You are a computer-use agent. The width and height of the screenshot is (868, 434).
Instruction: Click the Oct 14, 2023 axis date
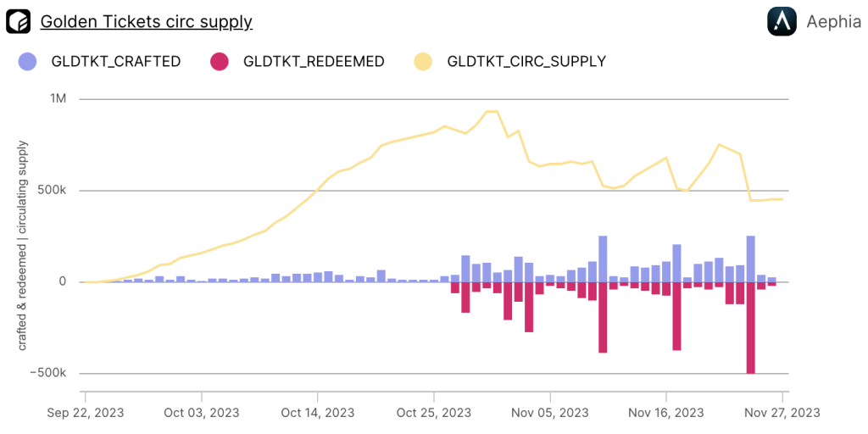tap(317, 413)
